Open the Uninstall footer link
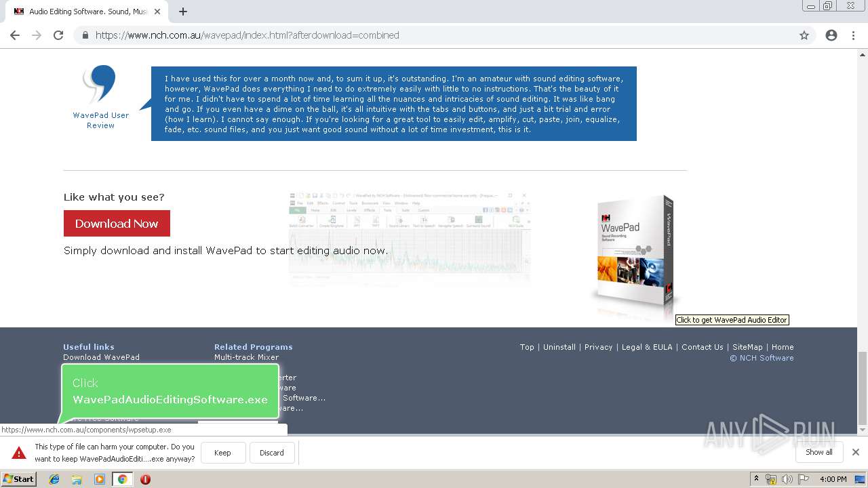 click(x=559, y=347)
